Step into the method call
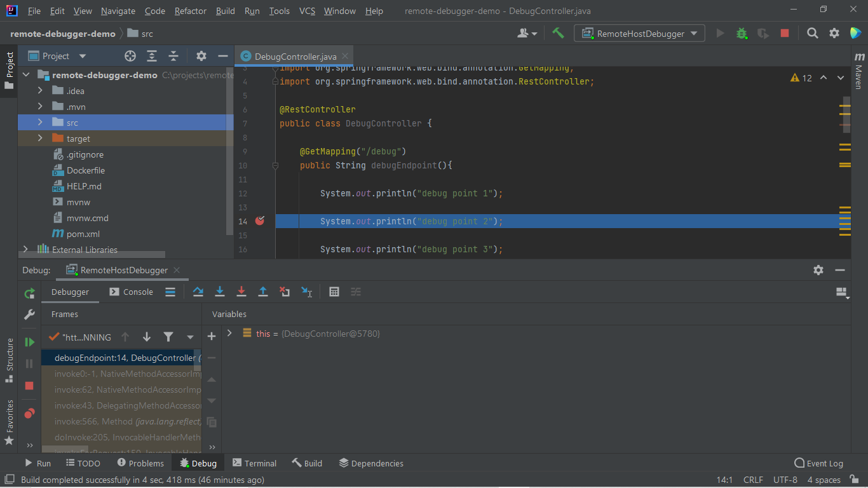Screen dimensions: 868x488 pyautogui.click(x=219, y=292)
